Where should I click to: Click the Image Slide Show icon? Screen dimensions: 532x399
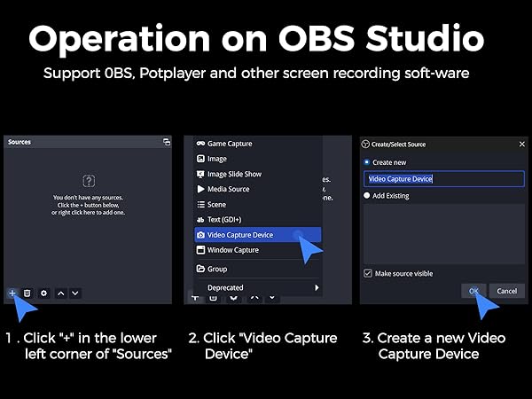(x=201, y=174)
